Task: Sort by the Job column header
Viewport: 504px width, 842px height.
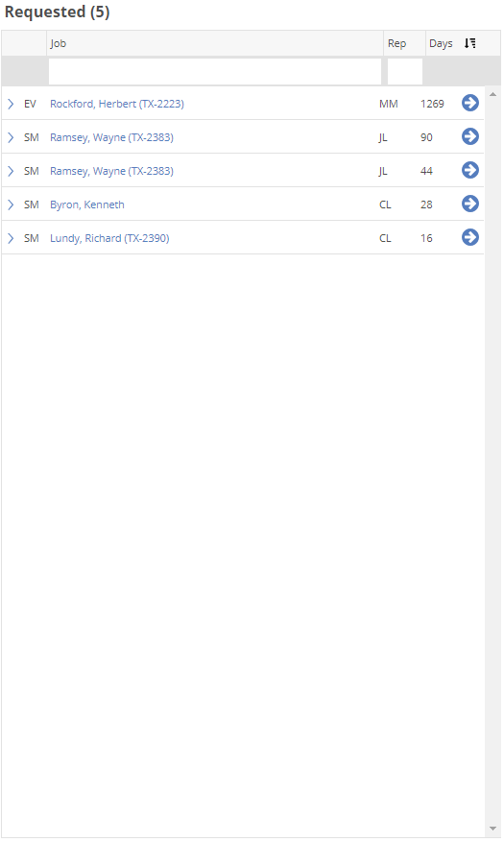Action: click(x=215, y=43)
